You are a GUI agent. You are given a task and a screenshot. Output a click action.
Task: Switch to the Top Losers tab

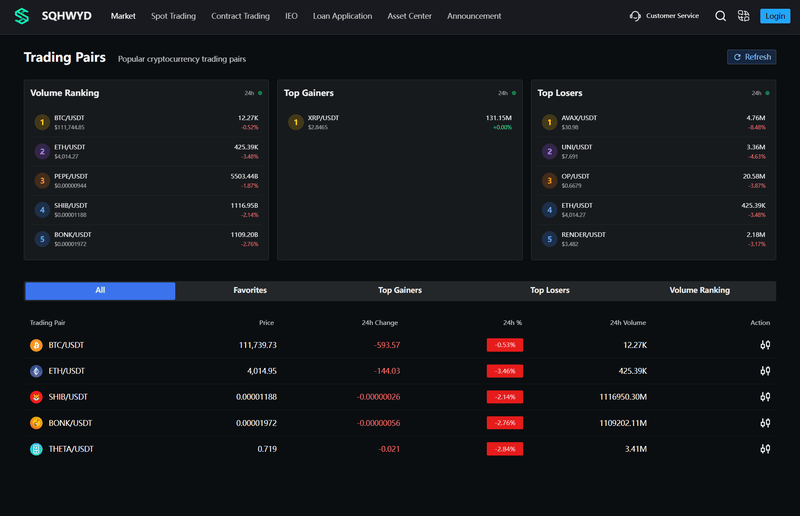(x=549, y=290)
